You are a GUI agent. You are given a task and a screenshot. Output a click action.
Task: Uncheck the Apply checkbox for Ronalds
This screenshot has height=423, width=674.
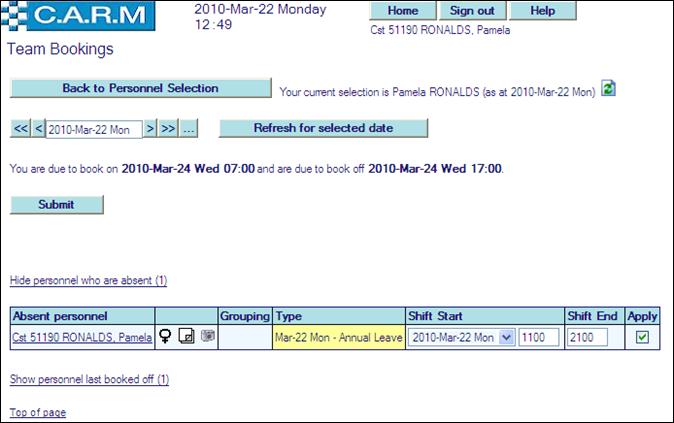642,338
